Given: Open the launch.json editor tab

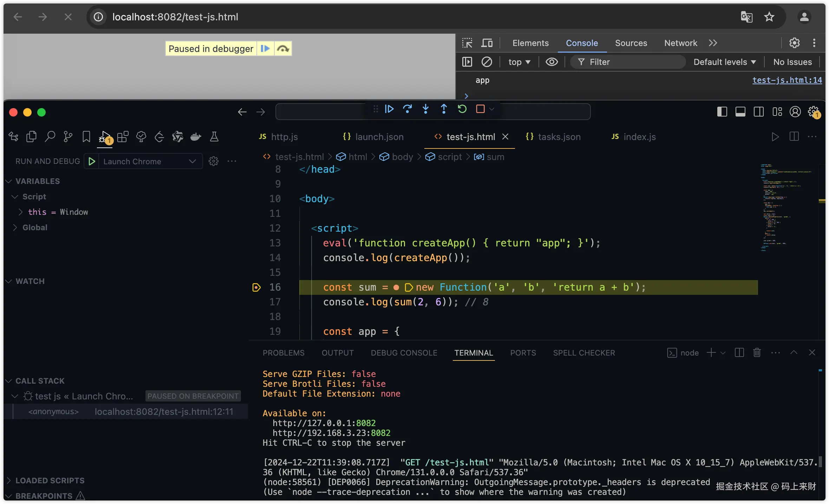Looking at the screenshot, I should [379, 137].
